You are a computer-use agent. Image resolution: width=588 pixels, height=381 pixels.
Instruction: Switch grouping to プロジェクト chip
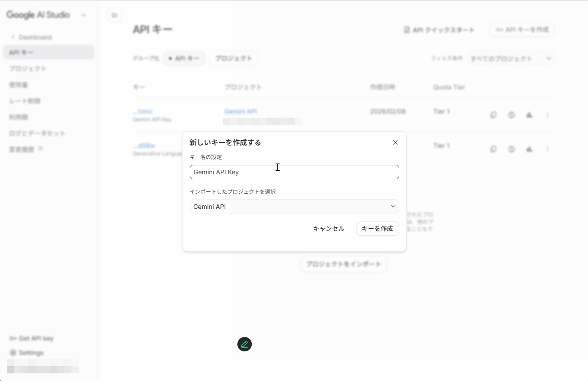tap(233, 58)
